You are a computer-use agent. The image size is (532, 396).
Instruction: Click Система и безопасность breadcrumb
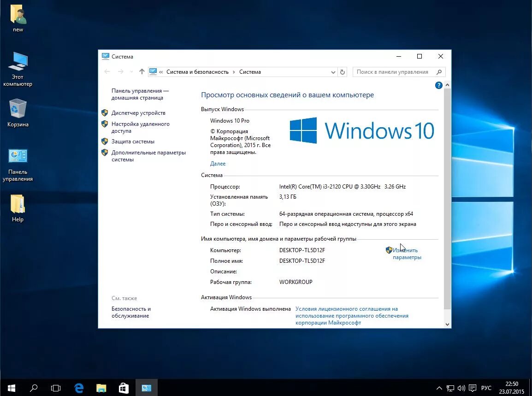point(197,72)
